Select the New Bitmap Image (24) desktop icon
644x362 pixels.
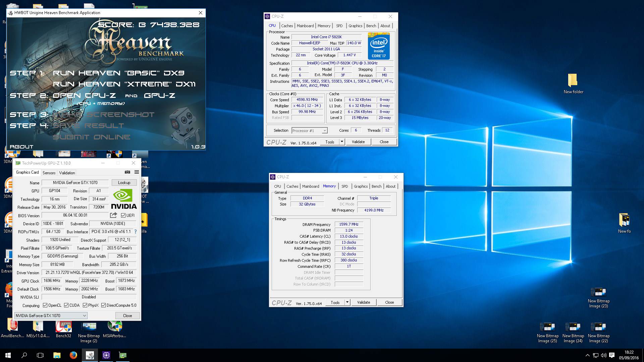coord(573,333)
